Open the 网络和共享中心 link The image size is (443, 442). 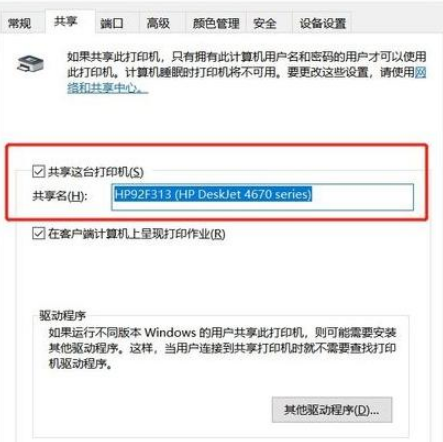click(108, 88)
